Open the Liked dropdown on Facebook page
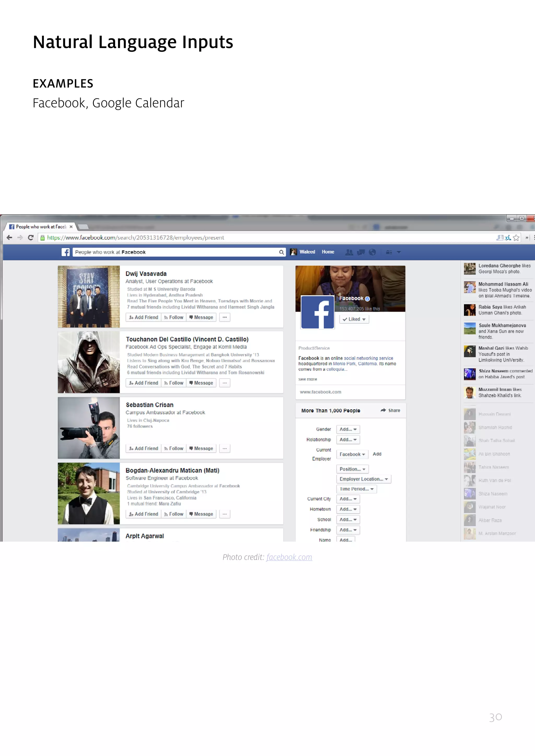The width and height of the screenshot is (535, 756). [354, 319]
